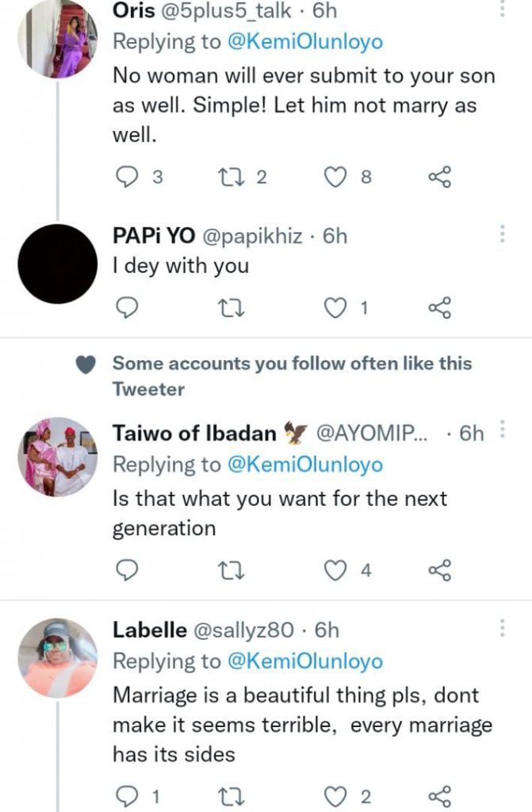Viewport: 532px width, 812px height.
Task: Share Labelle's tweet
Action: [439, 794]
